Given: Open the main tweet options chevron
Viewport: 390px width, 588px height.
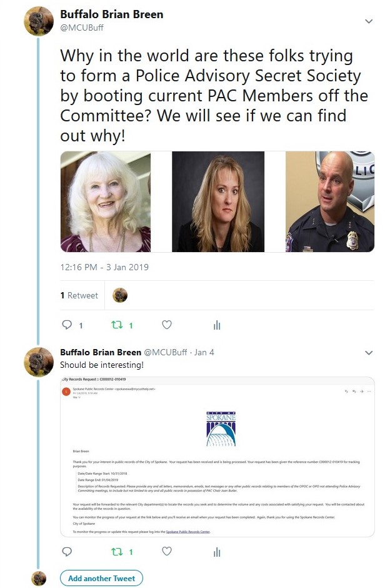Looking at the screenshot, I should click(x=369, y=21).
